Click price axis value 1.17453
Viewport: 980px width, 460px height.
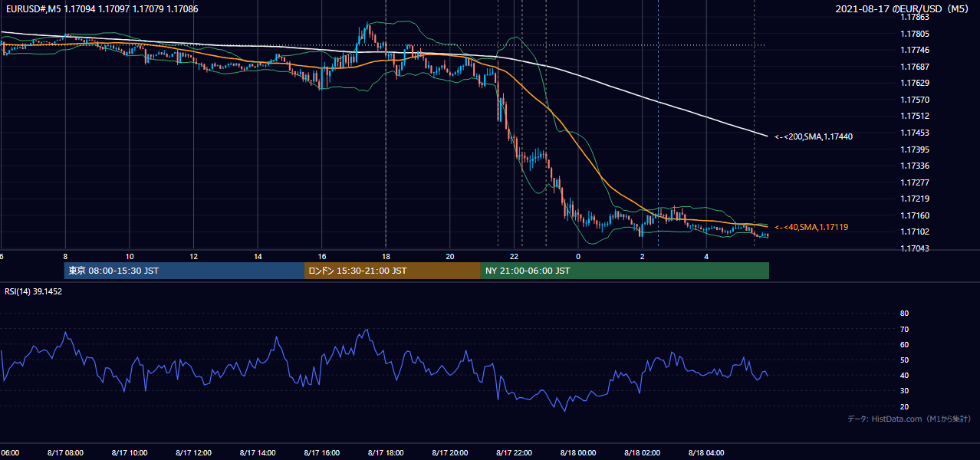(914, 133)
